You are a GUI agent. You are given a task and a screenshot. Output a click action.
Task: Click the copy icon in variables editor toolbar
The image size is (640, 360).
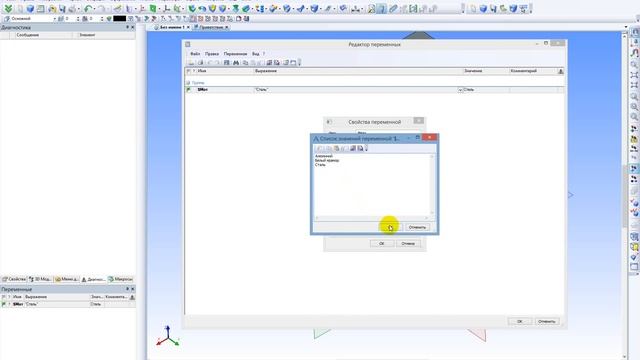[x=245, y=62]
